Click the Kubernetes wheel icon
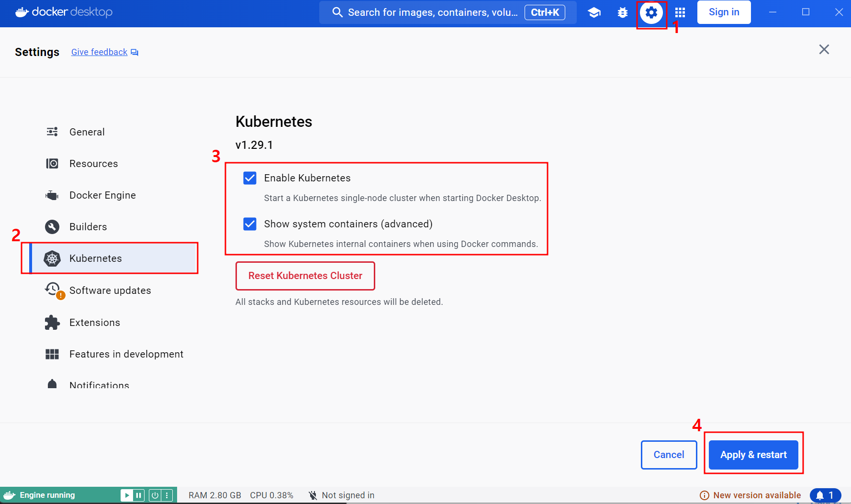Image resolution: width=851 pixels, height=504 pixels. coord(52,258)
